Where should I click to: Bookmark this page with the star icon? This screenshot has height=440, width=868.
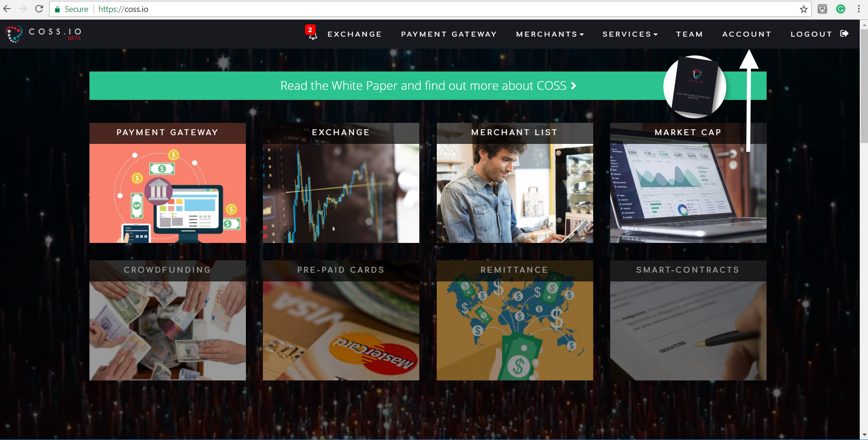coord(803,9)
